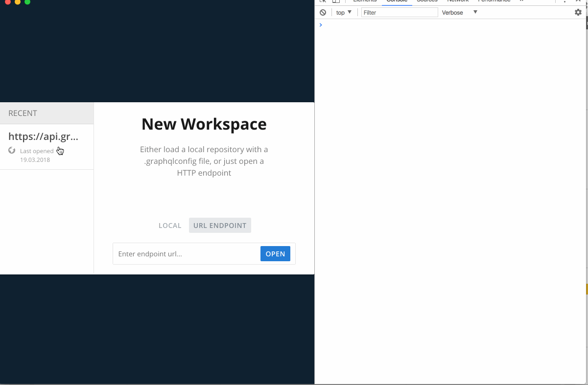Activate the inspect element cursor tool
The image size is (588, 385).
tap(322, 1)
